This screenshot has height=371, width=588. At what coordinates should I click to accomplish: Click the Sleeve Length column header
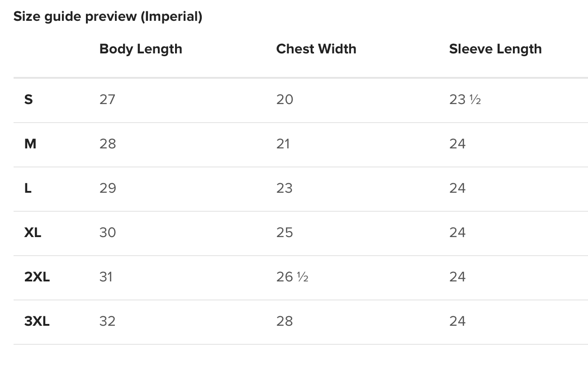495,49
